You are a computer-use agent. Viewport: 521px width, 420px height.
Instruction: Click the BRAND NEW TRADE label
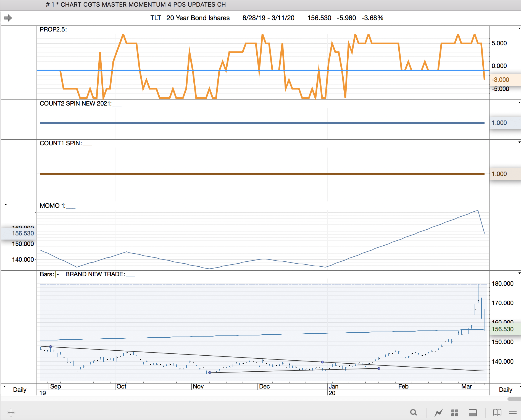95,274
